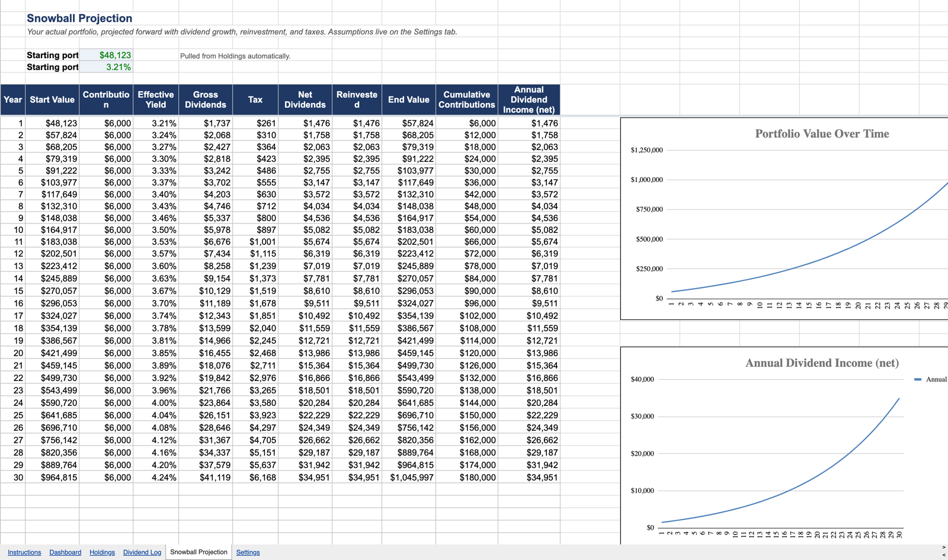The height and width of the screenshot is (560, 948).
Task: Open the Holdings sheet tab
Action: pyautogui.click(x=102, y=552)
